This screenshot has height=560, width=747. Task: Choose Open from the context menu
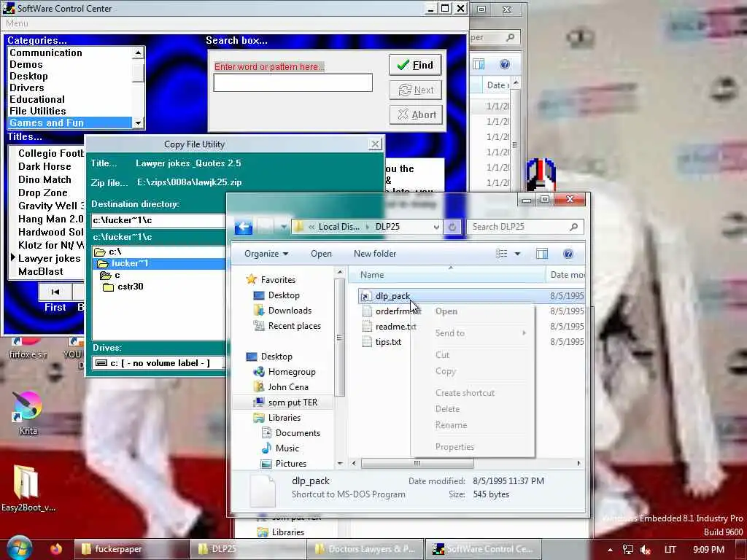tap(446, 311)
